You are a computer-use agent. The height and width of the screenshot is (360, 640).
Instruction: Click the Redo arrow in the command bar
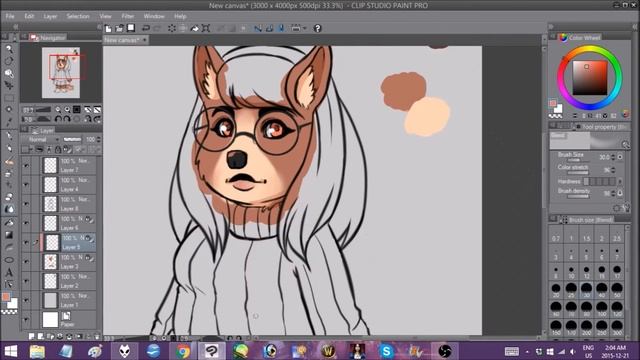[x=157, y=28]
